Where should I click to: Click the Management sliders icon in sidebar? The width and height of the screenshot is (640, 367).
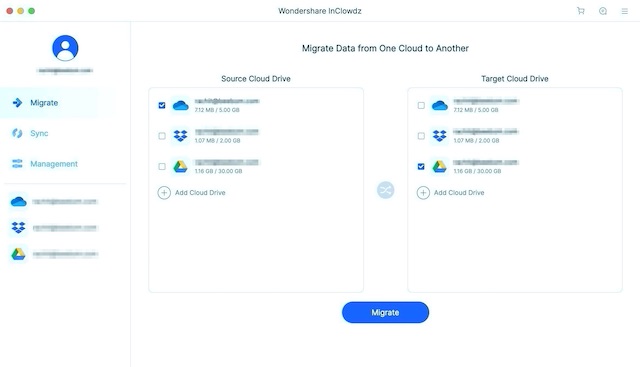tap(17, 164)
